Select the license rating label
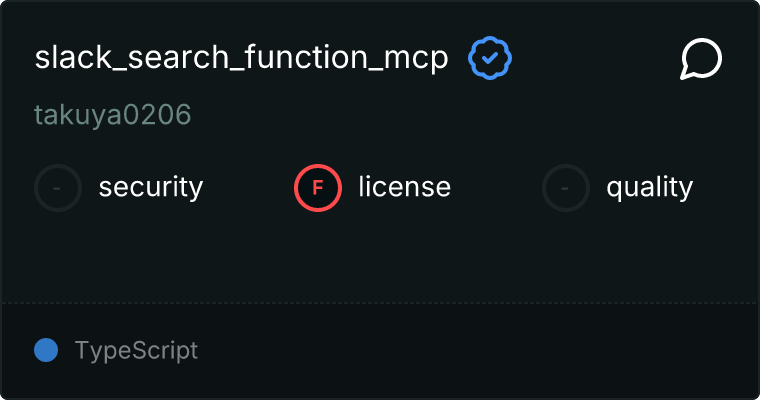This screenshot has width=760, height=400. click(x=404, y=187)
